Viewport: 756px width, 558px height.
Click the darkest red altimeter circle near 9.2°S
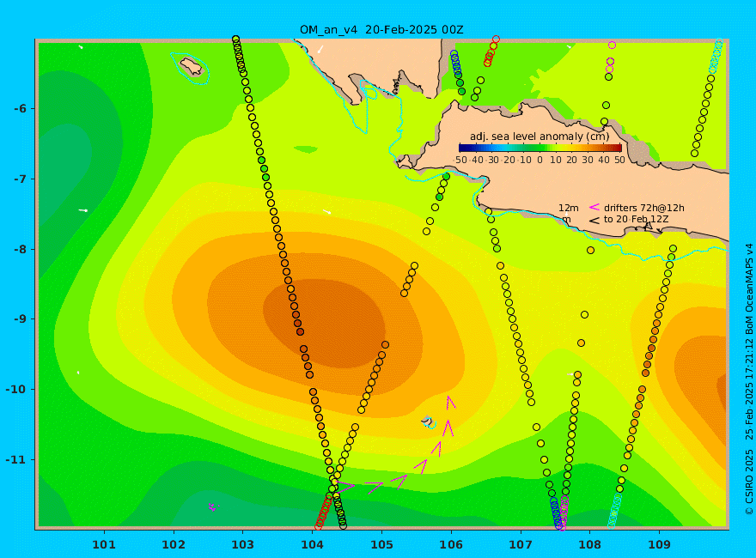click(300, 331)
